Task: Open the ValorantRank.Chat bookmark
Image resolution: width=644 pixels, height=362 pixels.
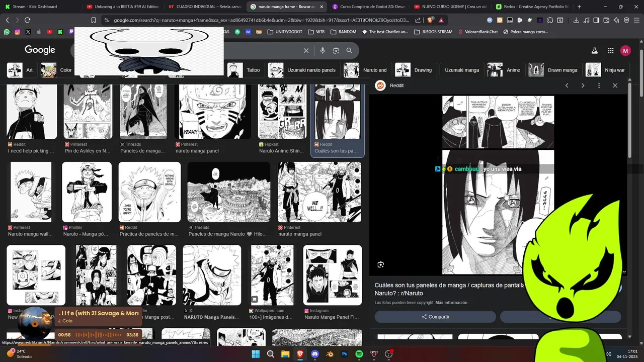Action: pos(478,32)
